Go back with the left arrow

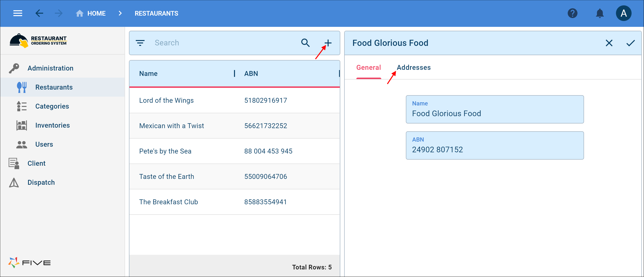click(39, 13)
